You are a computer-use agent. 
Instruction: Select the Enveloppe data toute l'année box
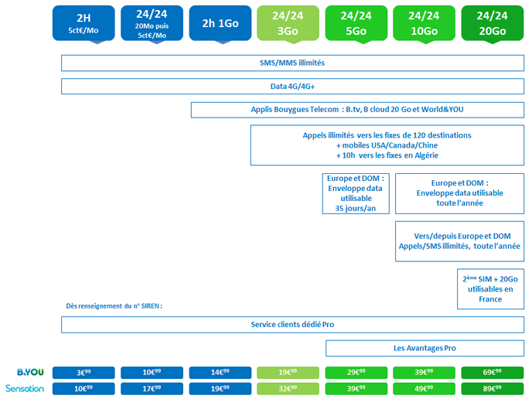pyautogui.click(x=460, y=193)
